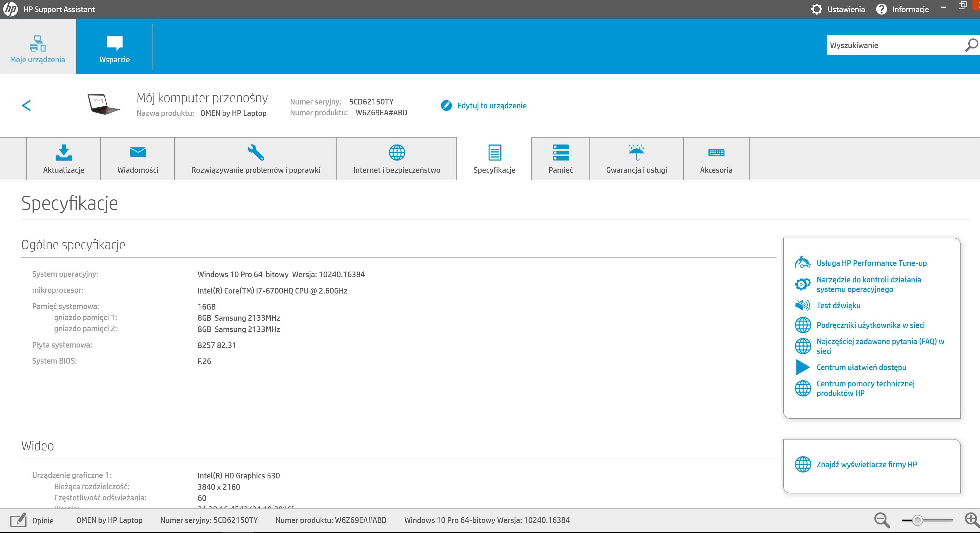Click pencil icon beside Edytuj to urządzenie
Screen dimensions: 980x533
(446, 105)
